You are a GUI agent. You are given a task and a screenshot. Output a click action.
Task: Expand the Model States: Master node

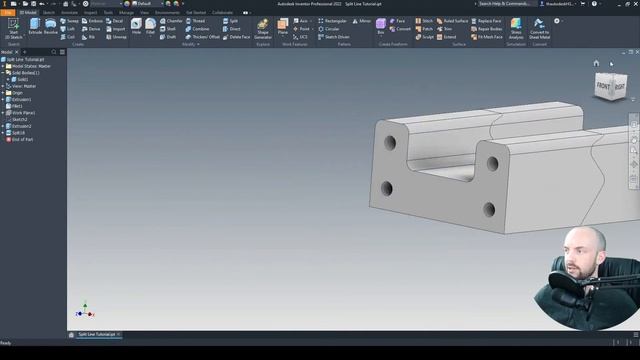tap(3, 66)
